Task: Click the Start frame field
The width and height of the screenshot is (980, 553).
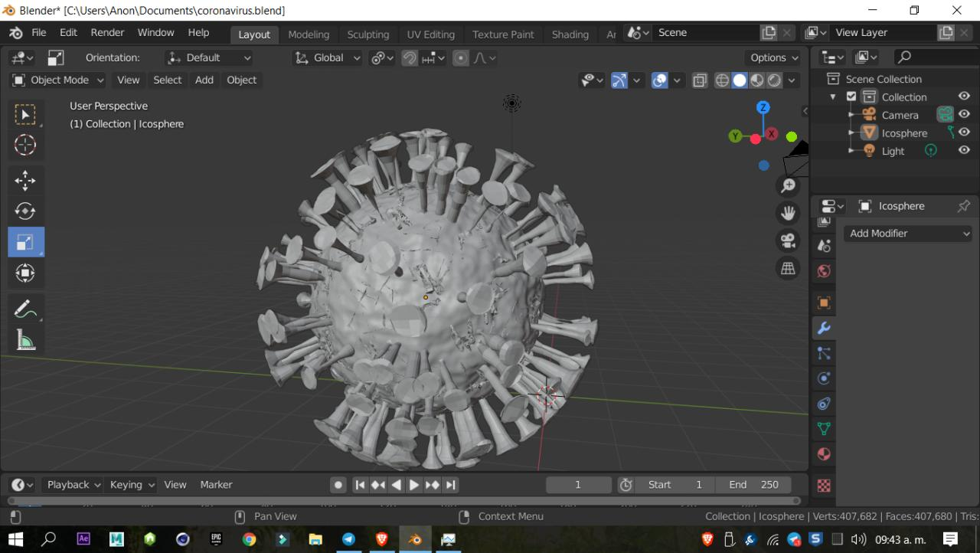Action: tap(675, 485)
